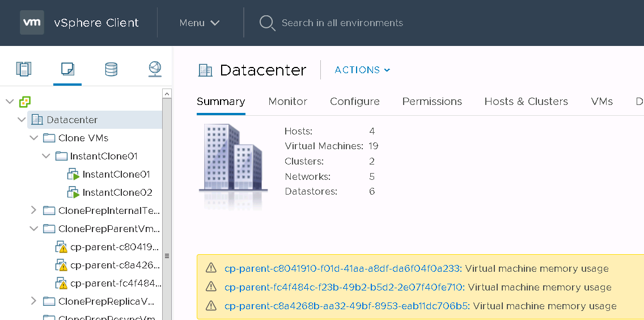
Task: Click the ClonePrepParentVm... folder icon
Action: [x=49, y=229]
